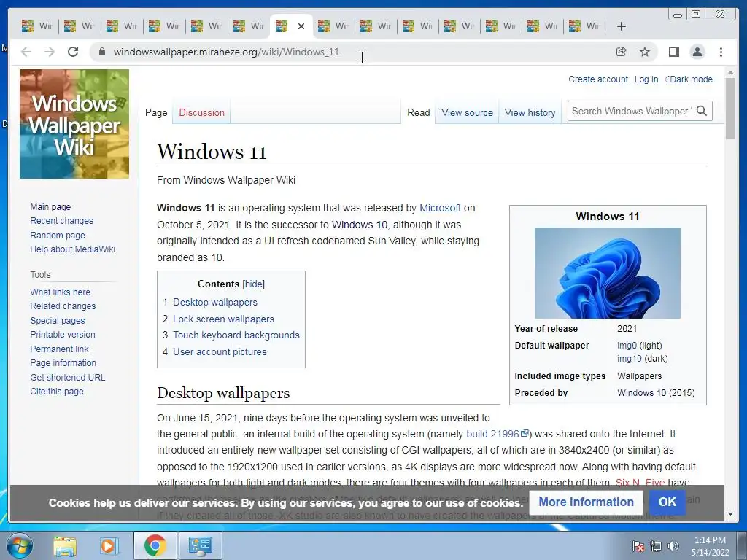Image resolution: width=747 pixels, height=560 pixels.
Task: Click More information cookie button
Action: [x=586, y=502]
